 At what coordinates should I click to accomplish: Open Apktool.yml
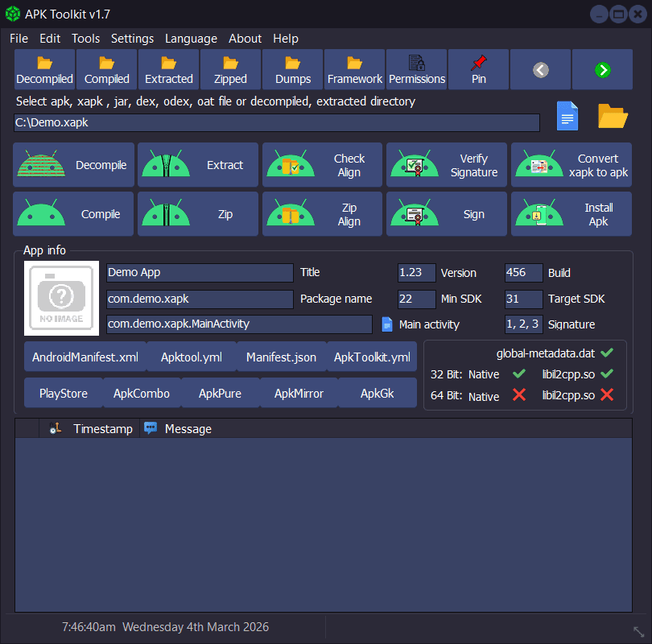pyautogui.click(x=192, y=357)
